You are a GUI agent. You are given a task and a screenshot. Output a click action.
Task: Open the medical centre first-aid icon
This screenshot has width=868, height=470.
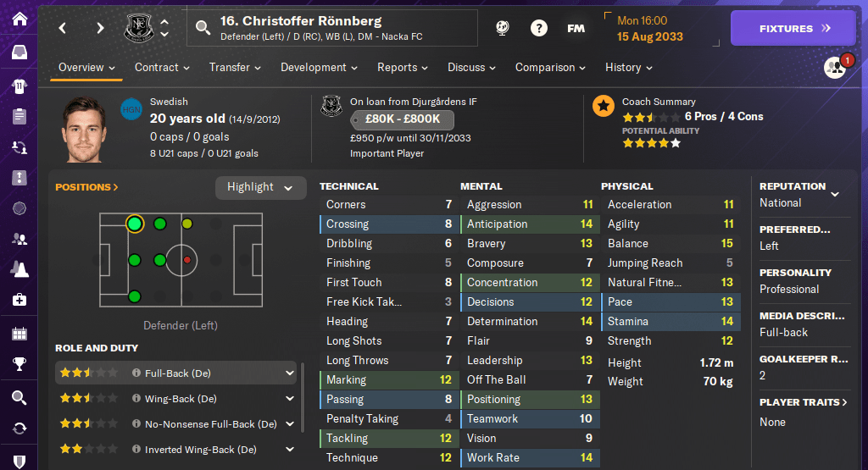pos(19,300)
